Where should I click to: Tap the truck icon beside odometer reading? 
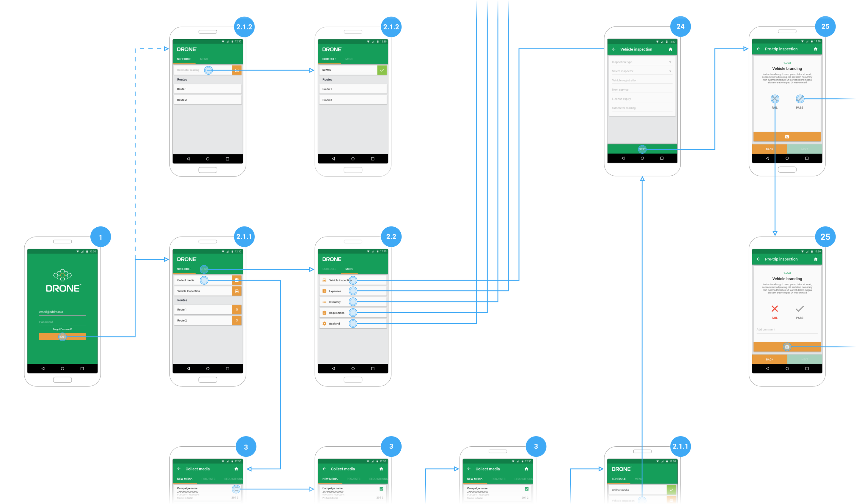tap(237, 70)
